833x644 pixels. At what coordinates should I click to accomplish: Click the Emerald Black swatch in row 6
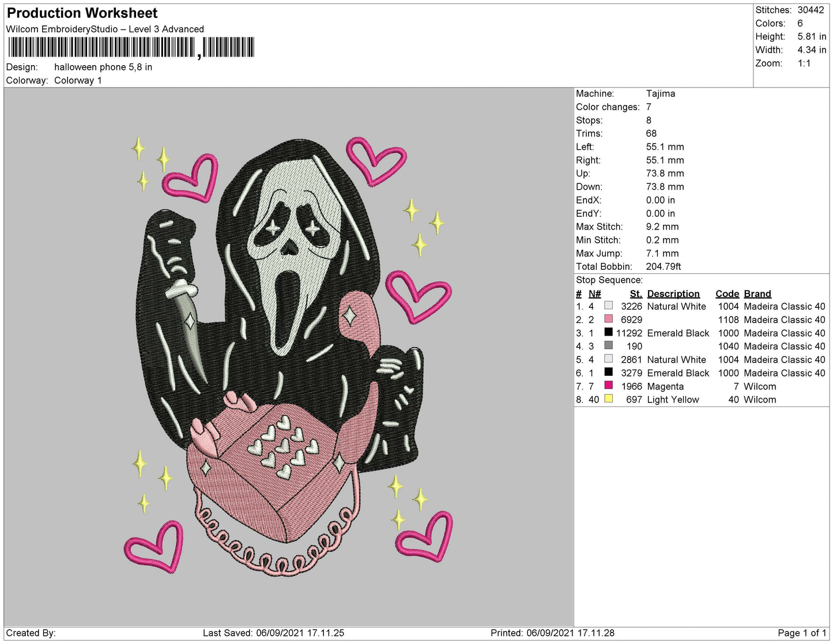[x=608, y=372]
